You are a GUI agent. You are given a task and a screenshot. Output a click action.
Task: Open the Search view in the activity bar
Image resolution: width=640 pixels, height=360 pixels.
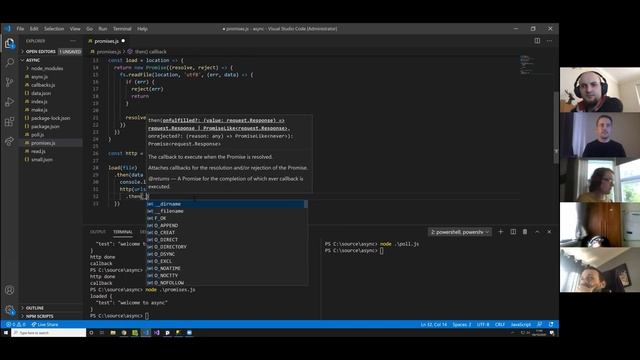[x=9, y=62]
